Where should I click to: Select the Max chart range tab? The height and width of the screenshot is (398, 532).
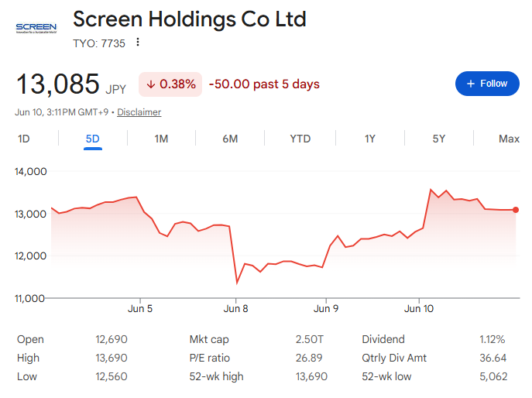tap(509, 139)
